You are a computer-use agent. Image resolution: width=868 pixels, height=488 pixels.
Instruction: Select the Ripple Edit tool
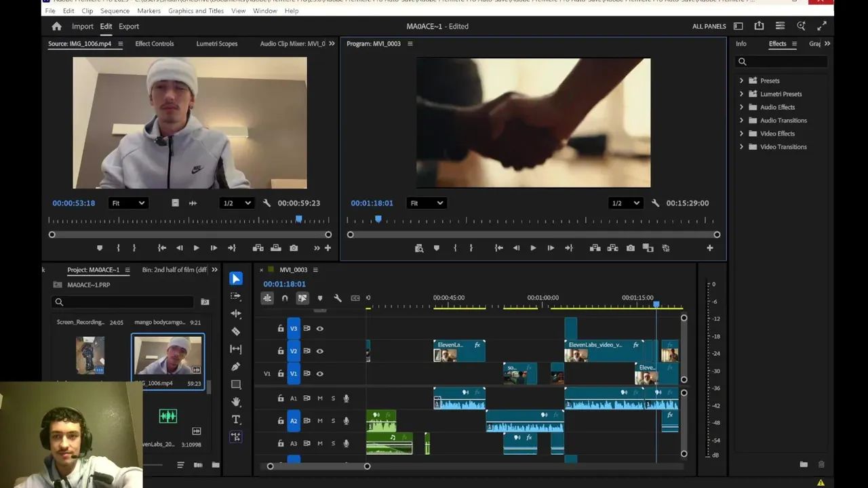(235, 314)
